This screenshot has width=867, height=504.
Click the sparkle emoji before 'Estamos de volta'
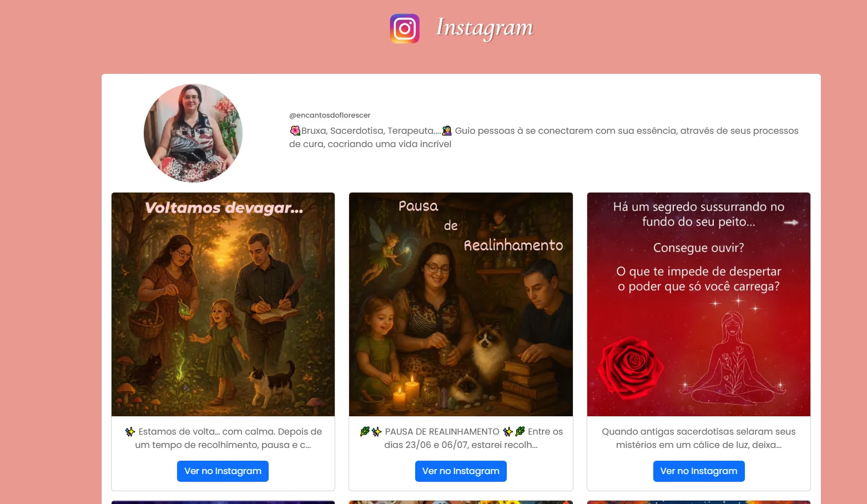130,431
